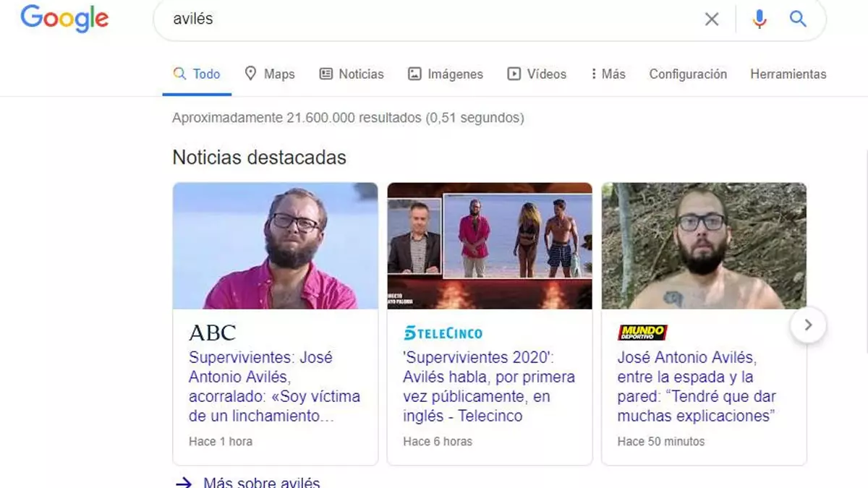Click the blue magnifying glass search icon
868x488 pixels.
tap(798, 20)
